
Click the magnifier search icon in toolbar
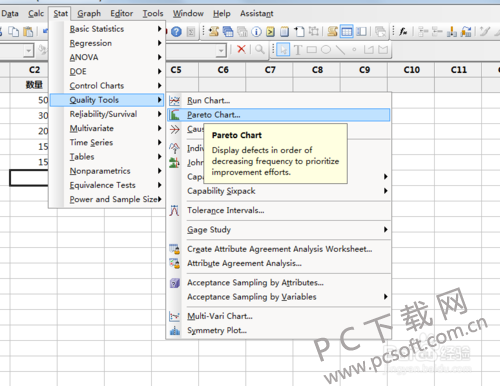point(259,49)
